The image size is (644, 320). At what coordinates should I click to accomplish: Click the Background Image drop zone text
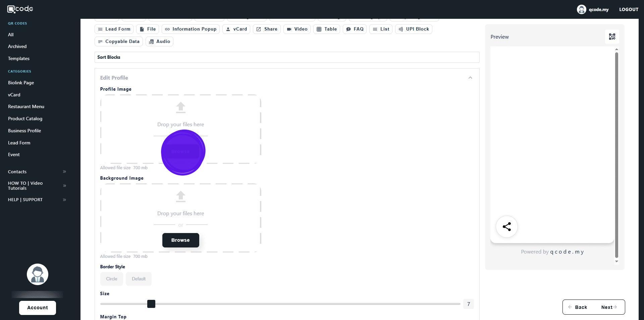tap(180, 214)
